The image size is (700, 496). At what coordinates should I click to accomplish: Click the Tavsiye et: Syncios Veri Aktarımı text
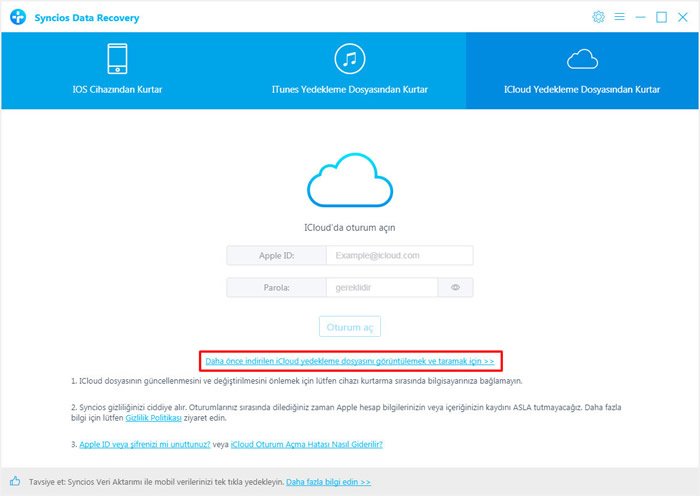(x=157, y=482)
